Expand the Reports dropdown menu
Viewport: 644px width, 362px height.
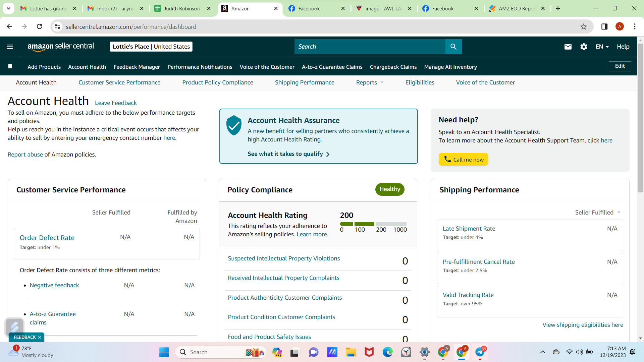(370, 82)
